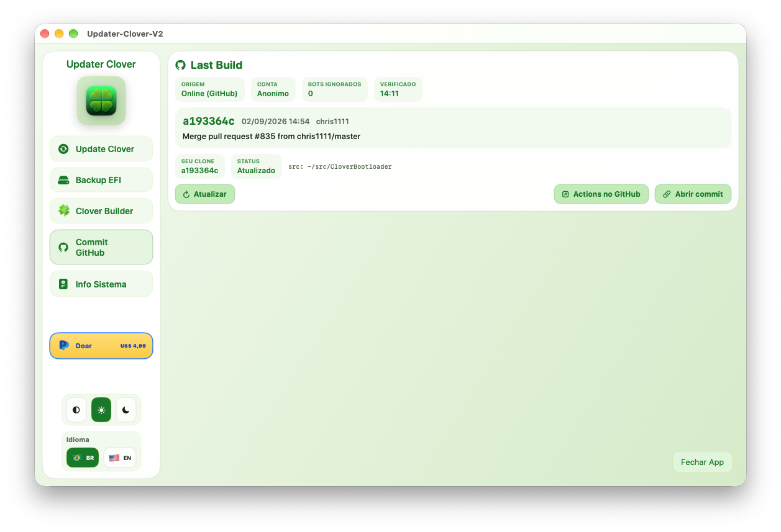Close app with Fechar App
Screen dimensions: 781x532
pos(702,462)
